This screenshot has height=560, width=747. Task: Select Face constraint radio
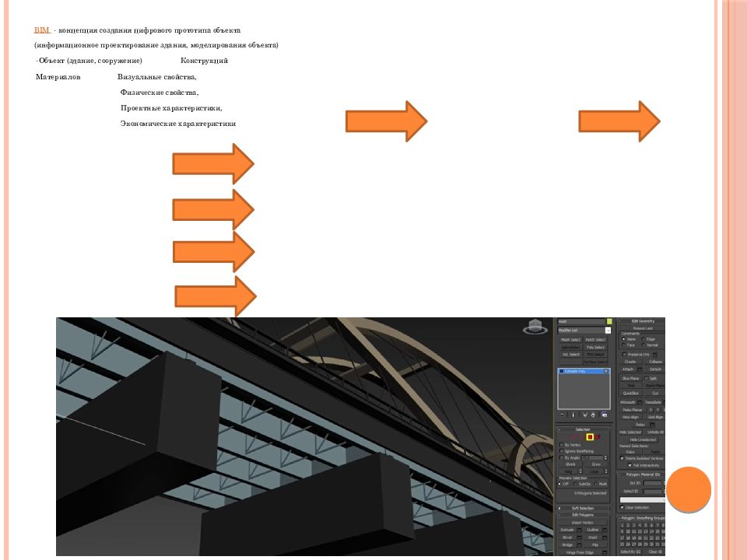coord(623,345)
